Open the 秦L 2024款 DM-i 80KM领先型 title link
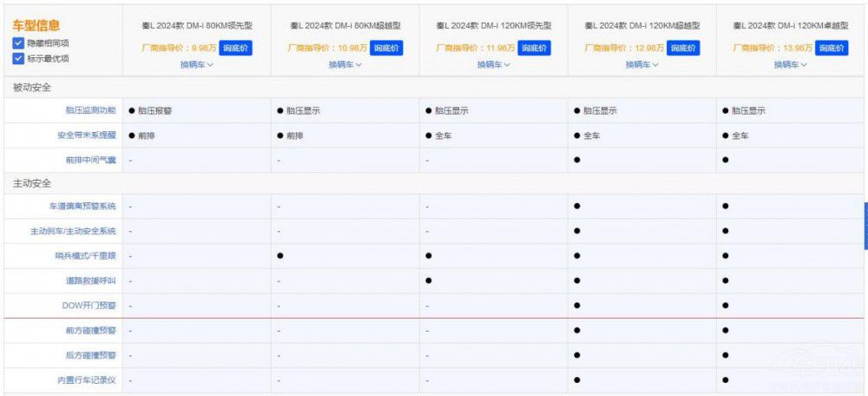The image size is (868, 396). click(x=196, y=26)
